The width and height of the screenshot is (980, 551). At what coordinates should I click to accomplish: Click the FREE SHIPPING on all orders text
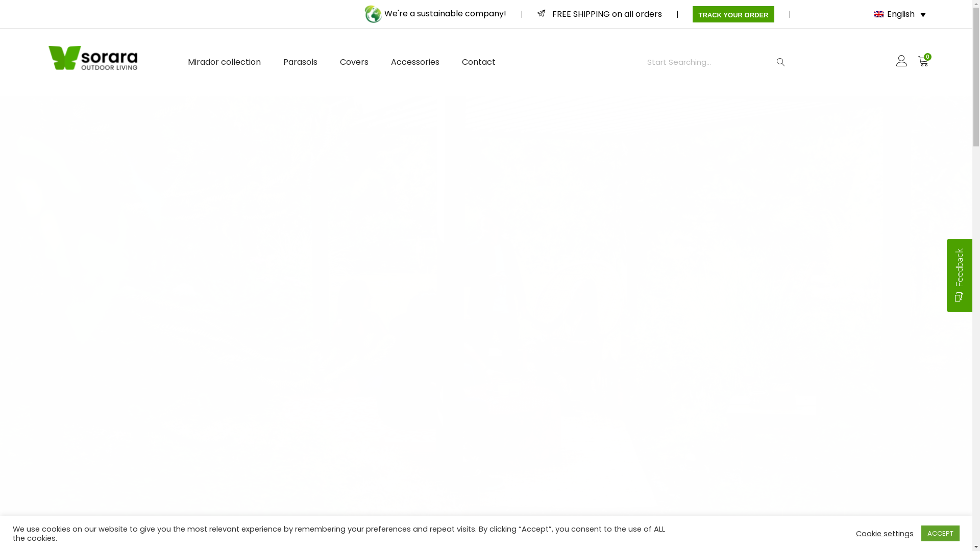click(606, 14)
